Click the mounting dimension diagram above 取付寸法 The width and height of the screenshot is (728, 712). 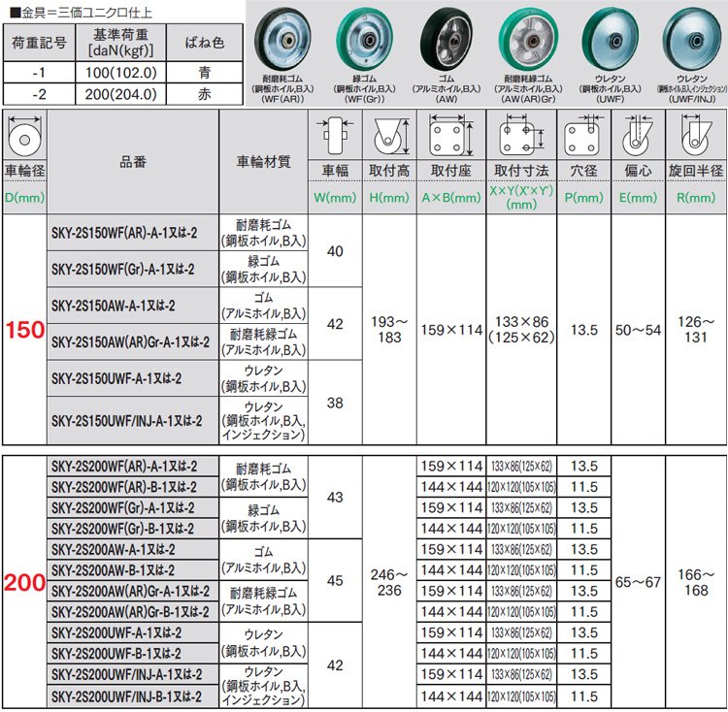coord(520,137)
